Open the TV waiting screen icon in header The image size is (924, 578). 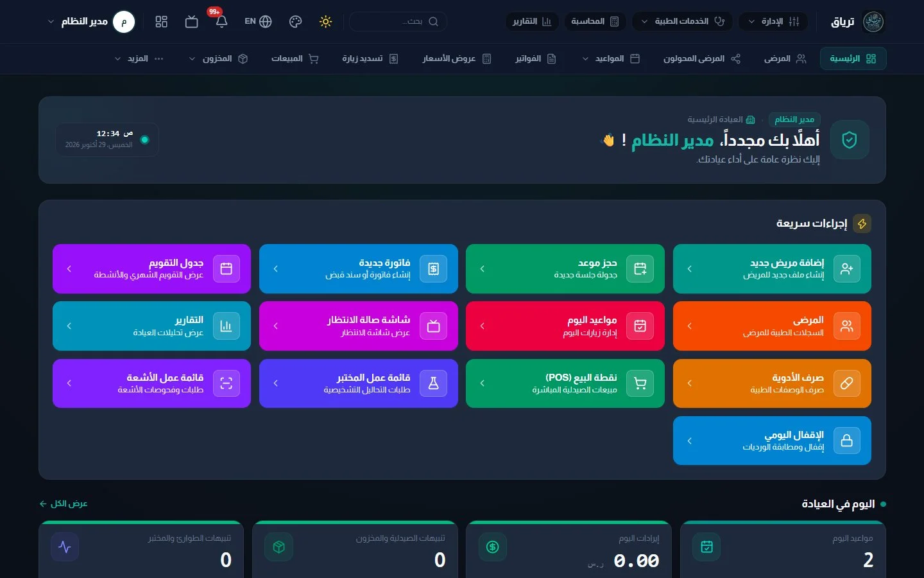(x=191, y=21)
